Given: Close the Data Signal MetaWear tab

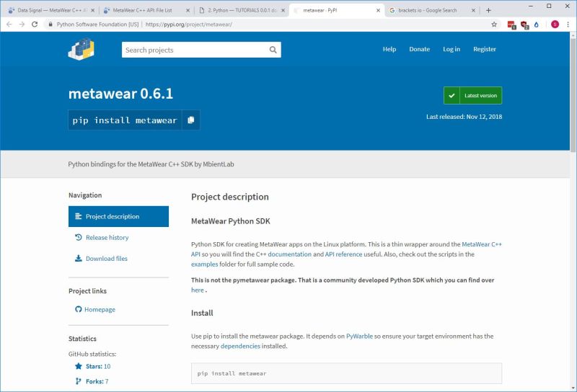Looking at the screenshot, I should 92,10.
